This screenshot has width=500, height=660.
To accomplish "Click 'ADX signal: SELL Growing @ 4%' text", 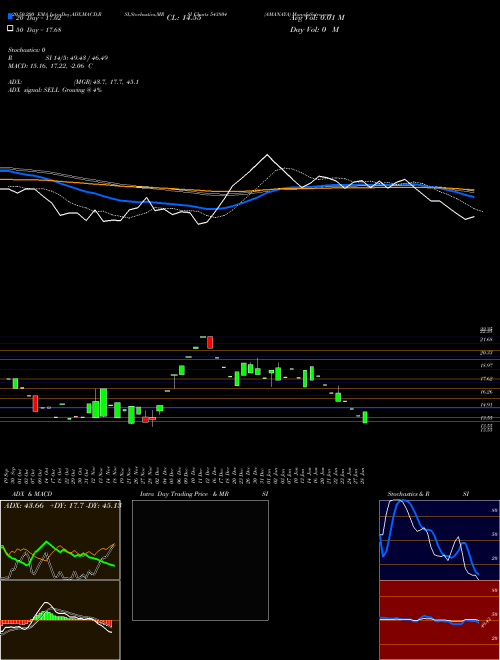I will 55,90.
